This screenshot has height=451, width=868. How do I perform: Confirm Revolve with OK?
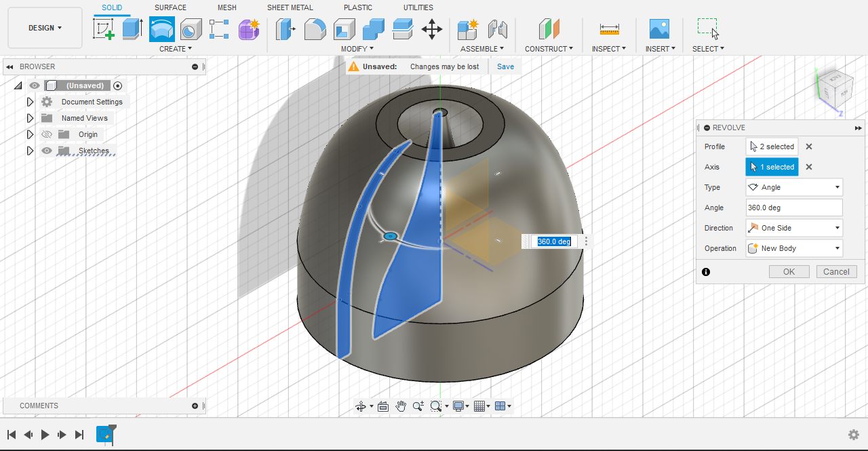coord(789,271)
